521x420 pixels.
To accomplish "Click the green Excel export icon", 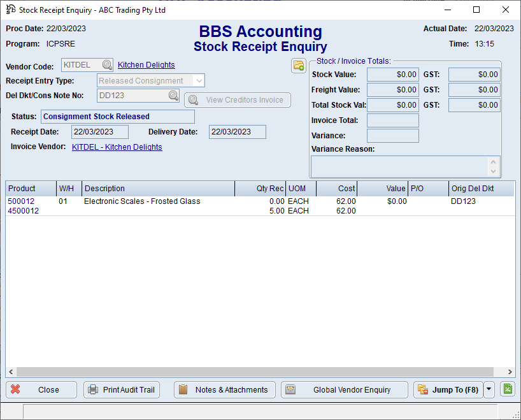I will click(x=507, y=389).
